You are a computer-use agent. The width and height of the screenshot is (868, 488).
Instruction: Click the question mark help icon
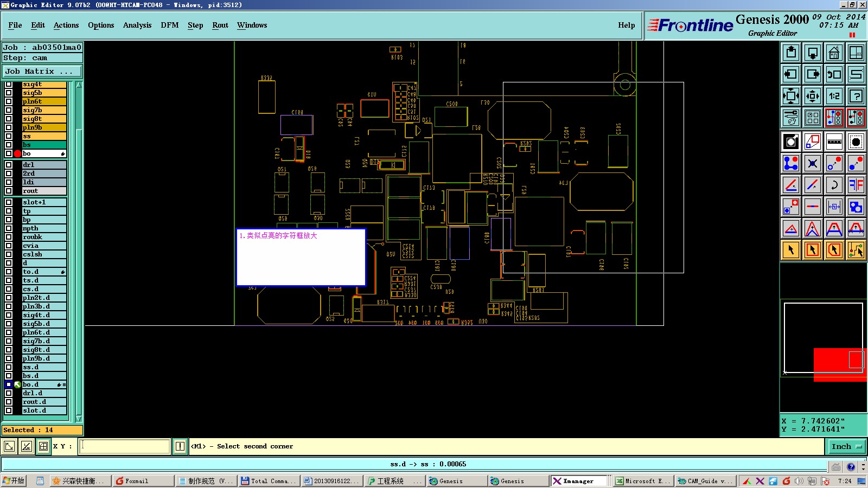(856, 96)
